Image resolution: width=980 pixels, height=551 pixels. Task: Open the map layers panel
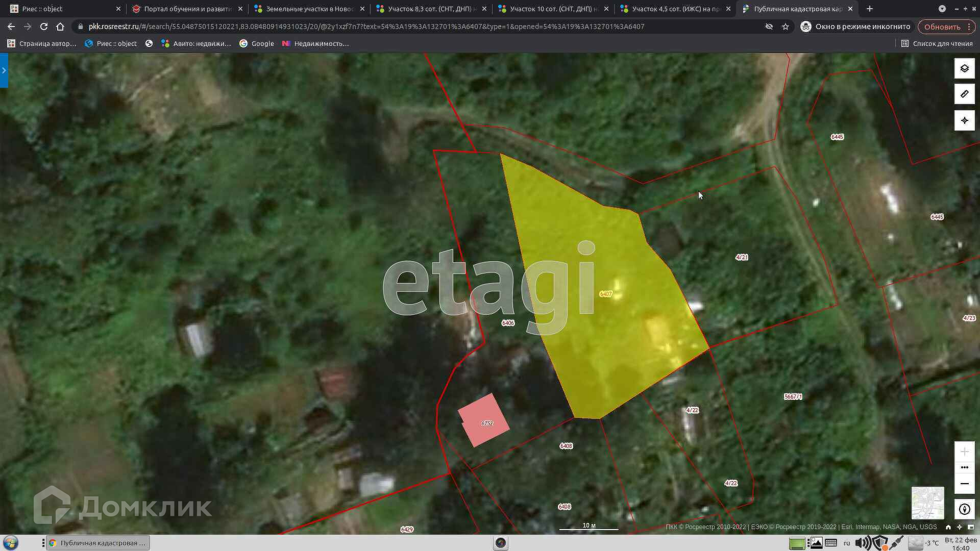pyautogui.click(x=964, y=68)
